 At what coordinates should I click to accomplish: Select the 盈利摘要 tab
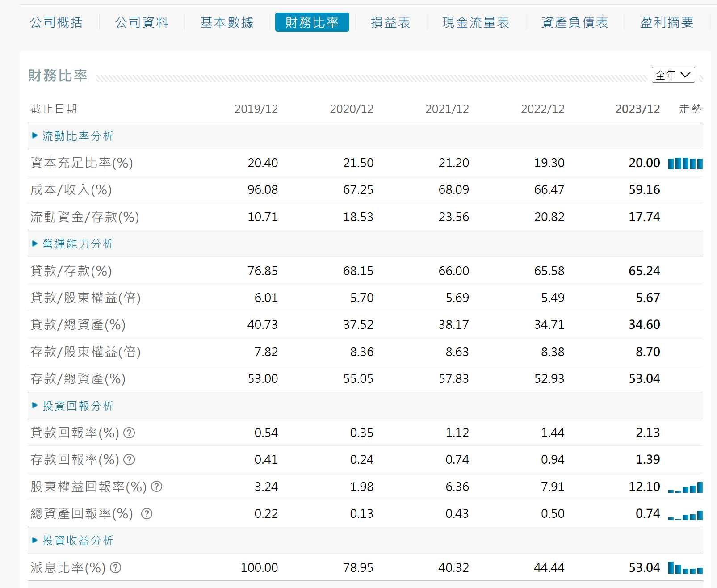[667, 22]
